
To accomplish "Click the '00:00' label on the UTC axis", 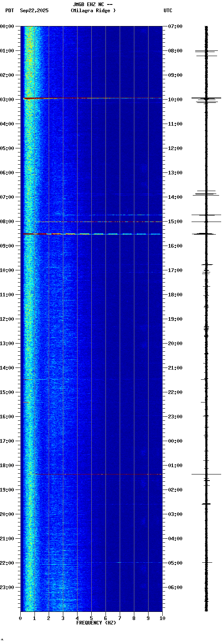I will tap(175, 441).
